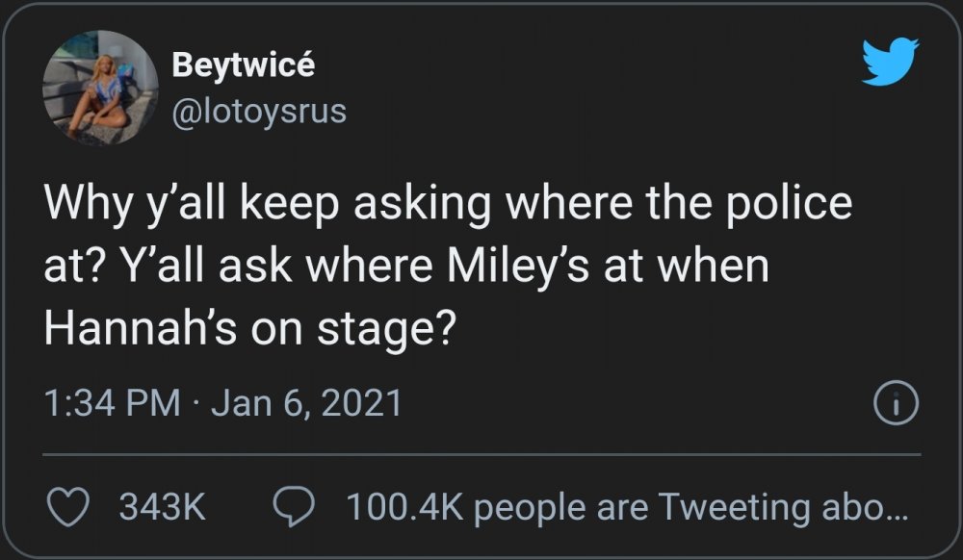
Task: Click the Twitter bird logo
Action: point(891,63)
